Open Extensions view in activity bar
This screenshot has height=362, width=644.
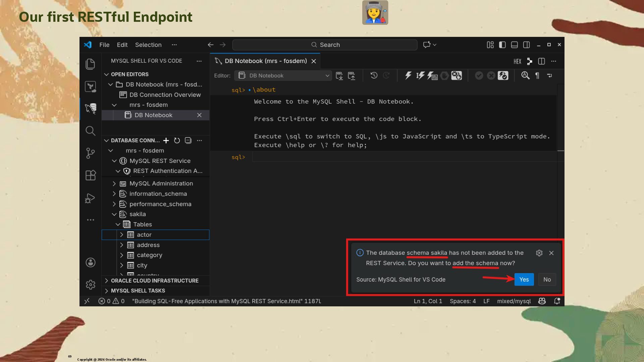90,175
